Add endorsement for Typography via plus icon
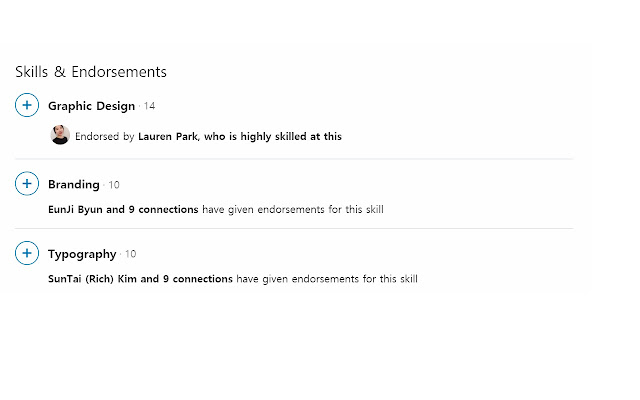This screenshot has width=640, height=400. click(27, 254)
